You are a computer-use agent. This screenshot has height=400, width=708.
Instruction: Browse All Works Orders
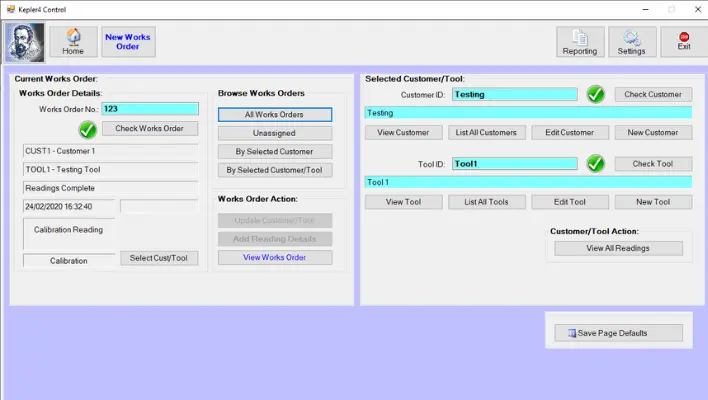click(275, 114)
